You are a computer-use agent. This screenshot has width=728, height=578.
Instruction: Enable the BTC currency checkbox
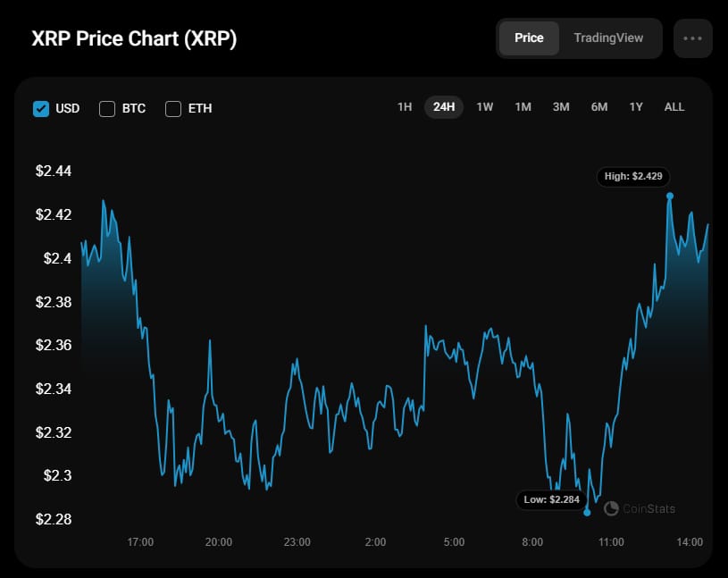click(107, 109)
